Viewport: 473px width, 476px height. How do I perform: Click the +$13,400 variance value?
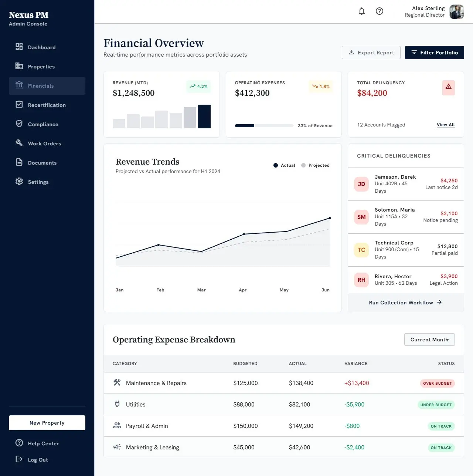[x=357, y=383]
